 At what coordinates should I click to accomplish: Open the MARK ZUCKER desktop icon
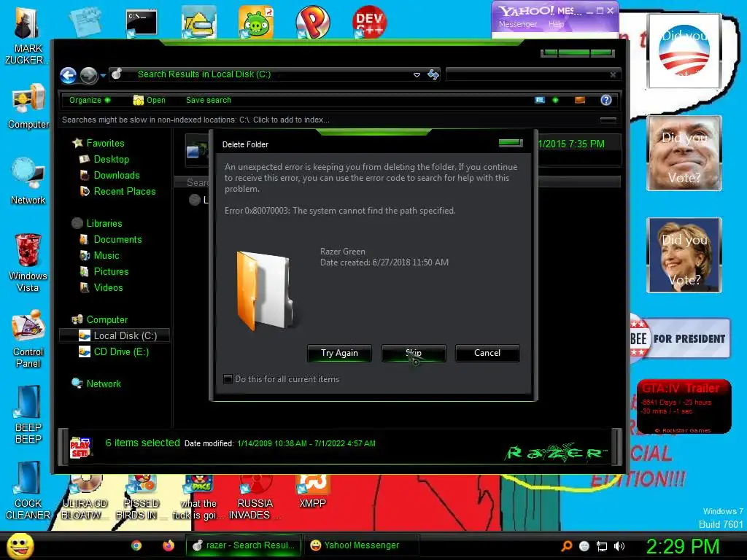27,34
